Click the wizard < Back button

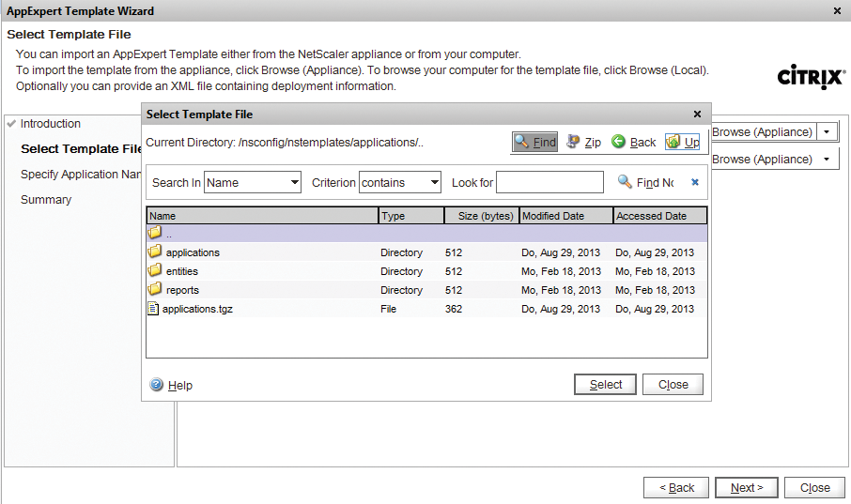[x=676, y=488]
